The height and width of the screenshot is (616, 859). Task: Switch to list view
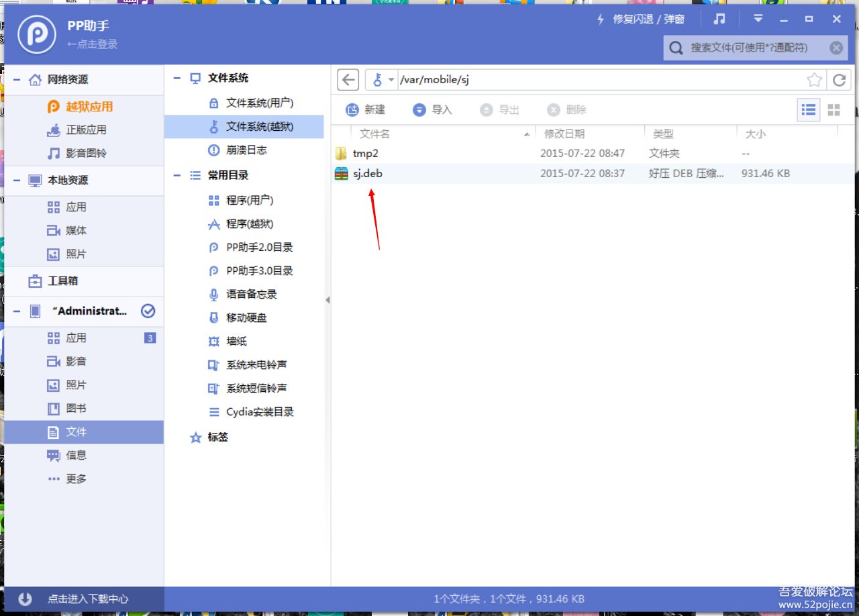coord(809,110)
